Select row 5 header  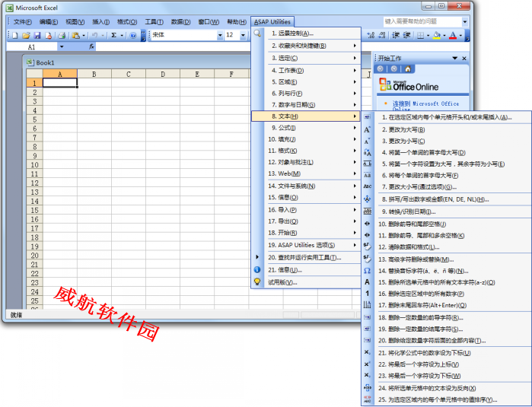click(x=34, y=119)
